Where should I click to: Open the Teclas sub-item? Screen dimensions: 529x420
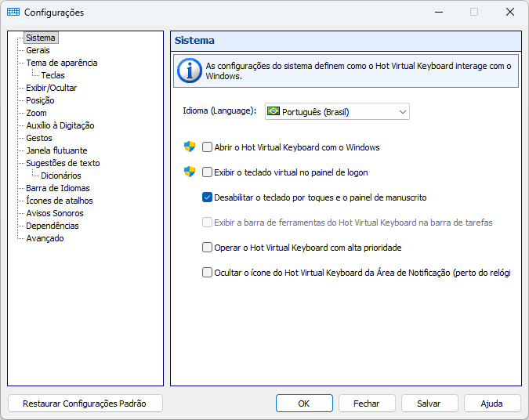(53, 75)
